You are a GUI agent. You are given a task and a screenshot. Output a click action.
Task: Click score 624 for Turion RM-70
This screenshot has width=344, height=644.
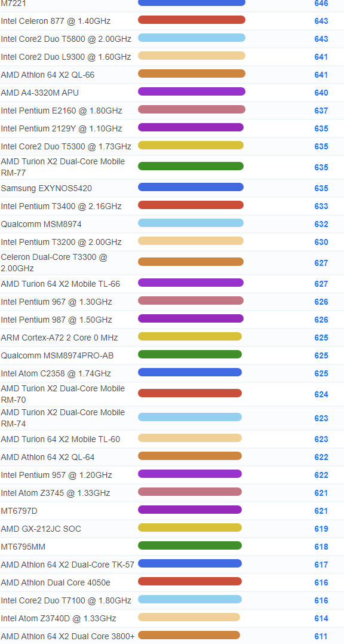[321, 395]
